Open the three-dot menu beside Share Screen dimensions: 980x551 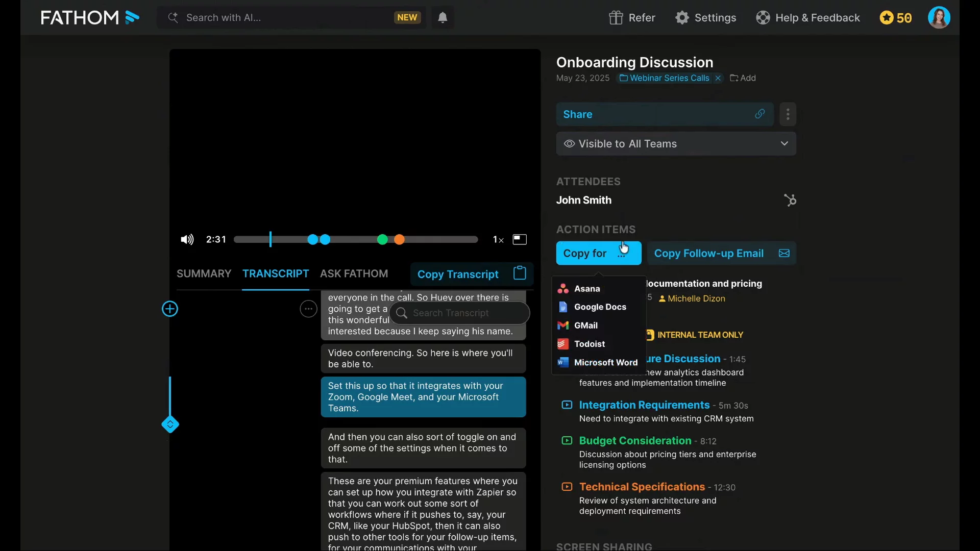[788, 114]
